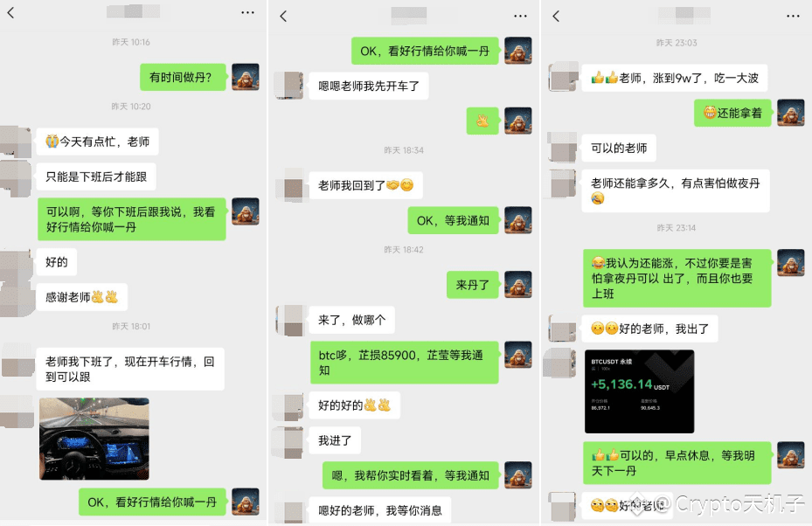Tap the btc多 止损85900 message bubble
The image size is (812, 526).
405,363
